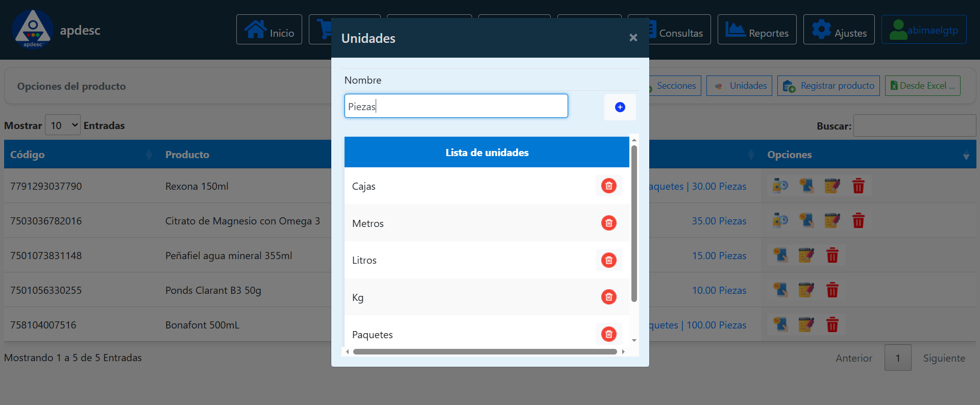Image resolution: width=980 pixels, height=405 pixels.
Task: Click the Litros row text in units list
Action: pos(364,260)
